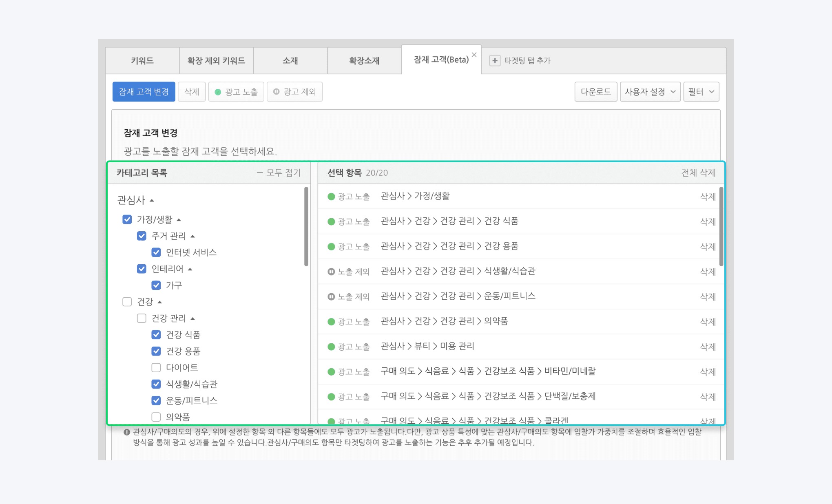Collapse the 가정/생활 node arrow
Viewport: 832px width, 504px height.
click(x=179, y=220)
